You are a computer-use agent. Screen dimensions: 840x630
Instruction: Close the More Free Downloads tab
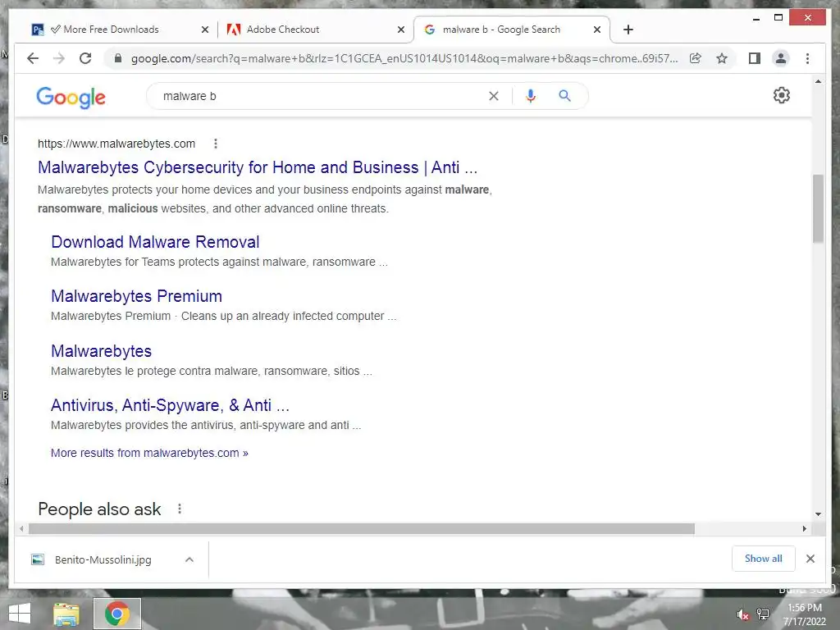point(204,30)
